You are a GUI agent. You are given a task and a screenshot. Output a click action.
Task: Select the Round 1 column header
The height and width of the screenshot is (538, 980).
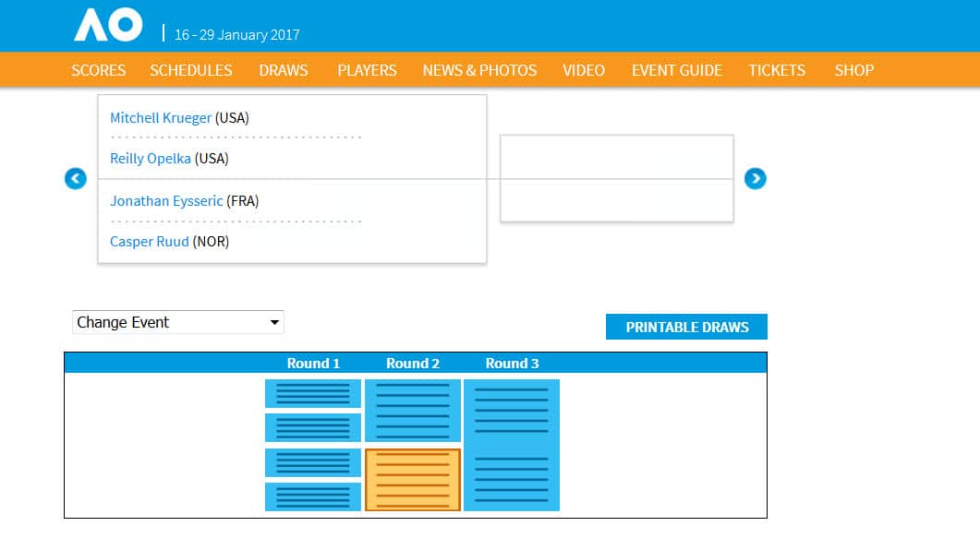tap(313, 364)
